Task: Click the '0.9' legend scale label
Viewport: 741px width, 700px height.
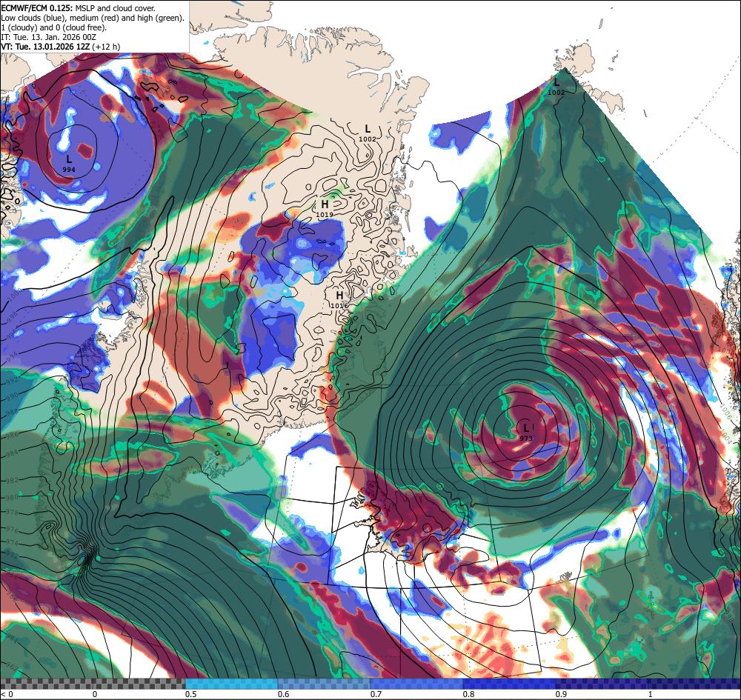Action: 562,694
